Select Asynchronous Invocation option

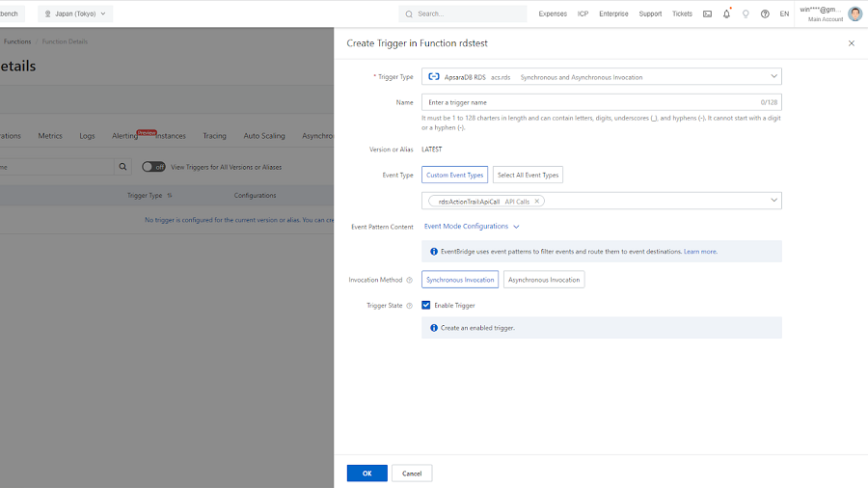544,280
